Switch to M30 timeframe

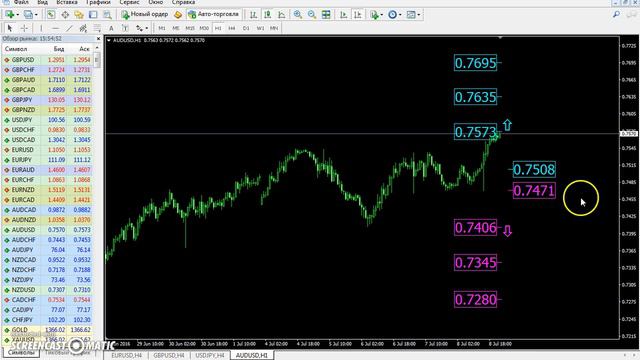point(204,28)
